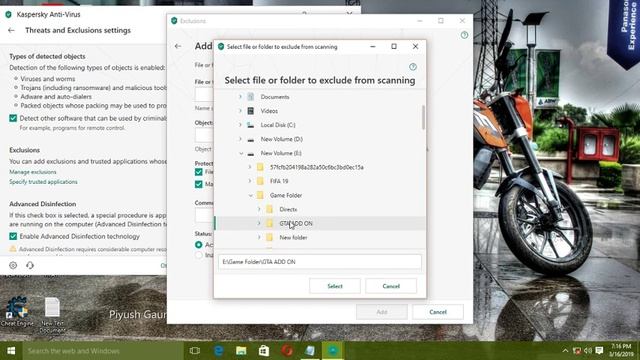
Task: Switch to Kaspersky app on taskbar
Action: pos(333,351)
